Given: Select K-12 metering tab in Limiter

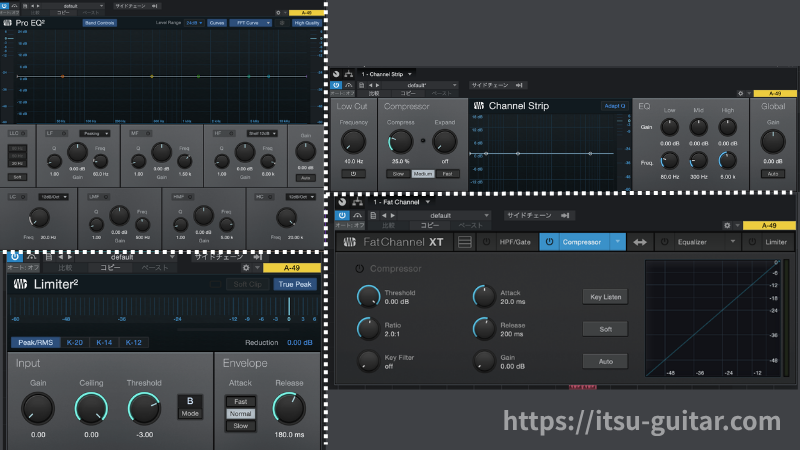Looking at the screenshot, I should (x=133, y=342).
